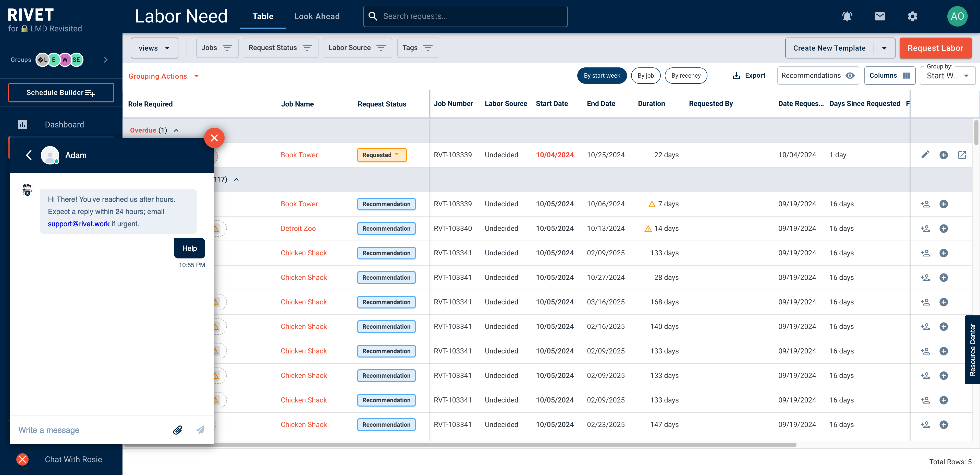
Task: Open the Labor Source filter
Action: click(357, 47)
